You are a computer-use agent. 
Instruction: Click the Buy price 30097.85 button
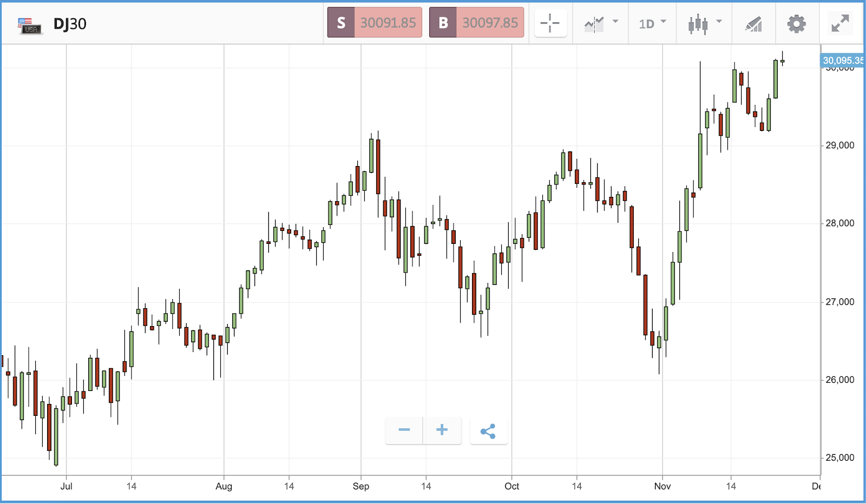pyautogui.click(x=476, y=23)
